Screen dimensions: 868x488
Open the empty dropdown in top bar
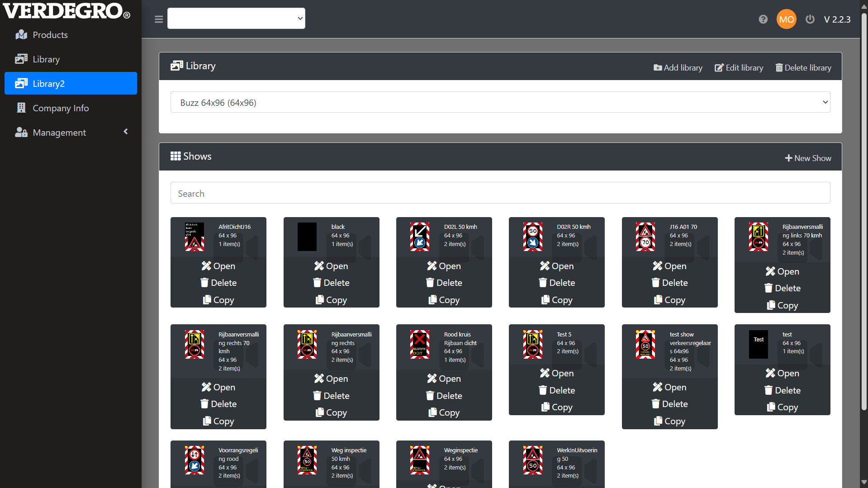[x=236, y=19]
